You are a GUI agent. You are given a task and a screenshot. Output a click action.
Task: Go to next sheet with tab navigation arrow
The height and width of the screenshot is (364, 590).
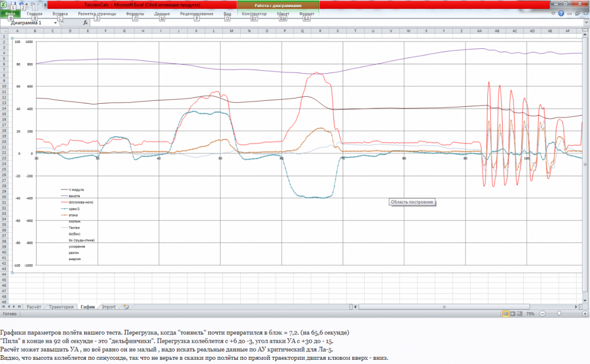click(x=14, y=307)
